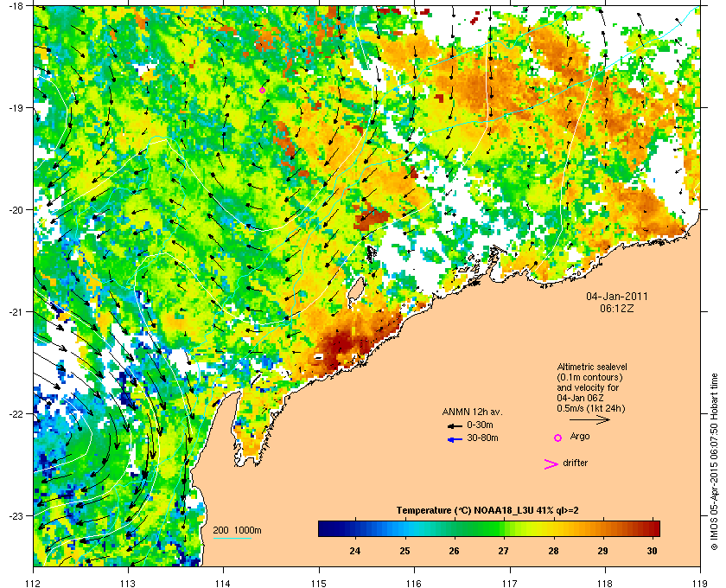Click the Argo circle symbol in the legend
The height and width of the screenshot is (588, 726).
click(x=558, y=438)
